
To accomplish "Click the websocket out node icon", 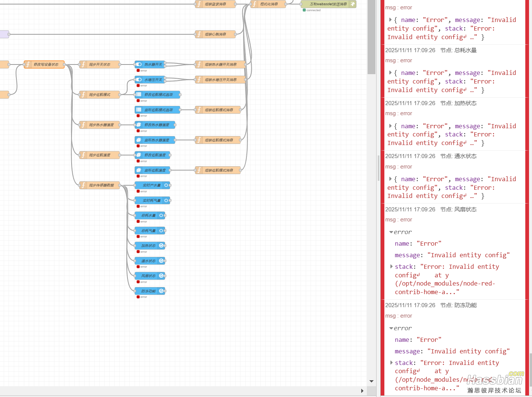I will (x=352, y=4).
